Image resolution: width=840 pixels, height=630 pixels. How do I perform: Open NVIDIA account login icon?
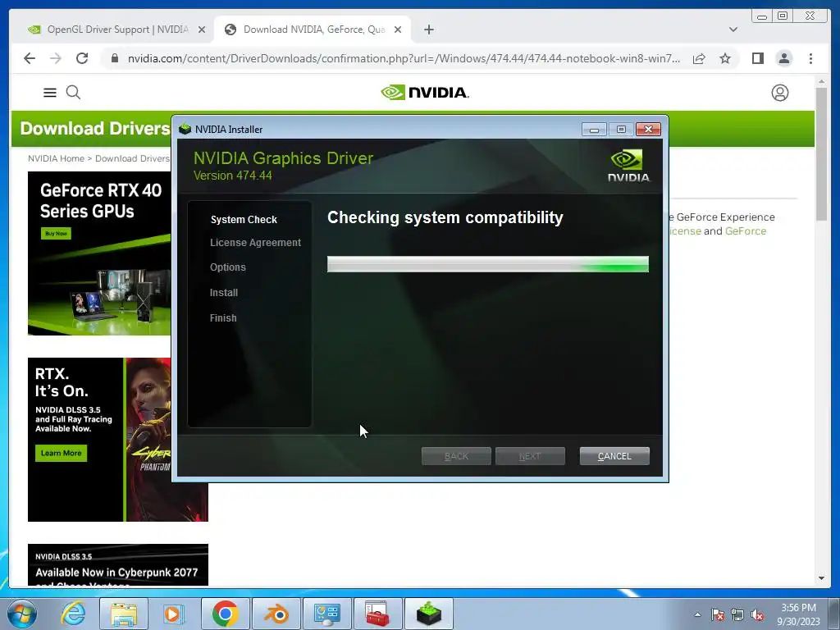(779, 93)
